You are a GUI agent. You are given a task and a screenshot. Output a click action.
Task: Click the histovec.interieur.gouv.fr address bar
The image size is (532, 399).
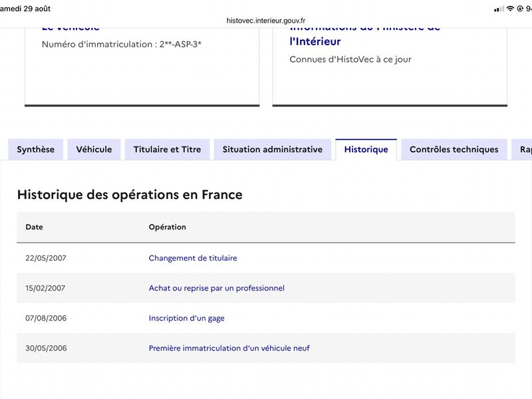(266, 21)
